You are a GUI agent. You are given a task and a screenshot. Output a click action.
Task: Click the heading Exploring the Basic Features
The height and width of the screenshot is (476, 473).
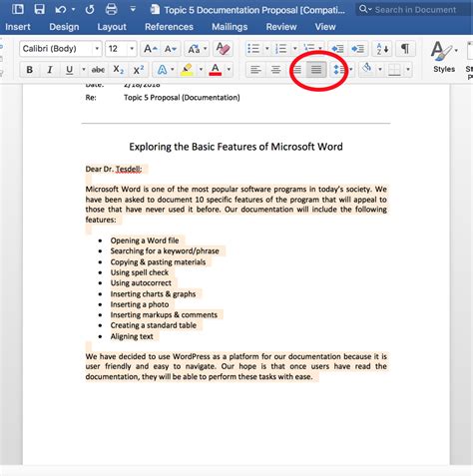(x=236, y=147)
